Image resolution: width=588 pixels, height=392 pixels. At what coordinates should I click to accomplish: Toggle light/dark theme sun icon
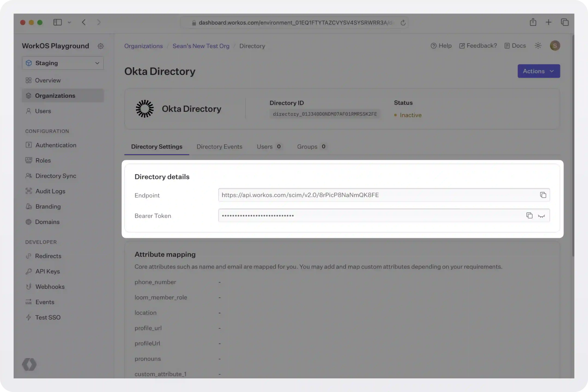pyautogui.click(x=538, y=46)
